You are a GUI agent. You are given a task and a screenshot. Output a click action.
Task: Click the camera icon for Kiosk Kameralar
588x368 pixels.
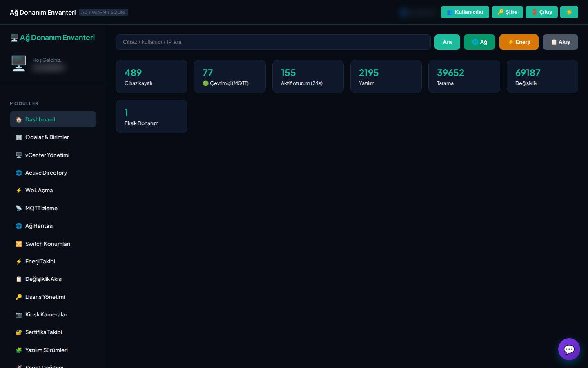tap(19, 315)
